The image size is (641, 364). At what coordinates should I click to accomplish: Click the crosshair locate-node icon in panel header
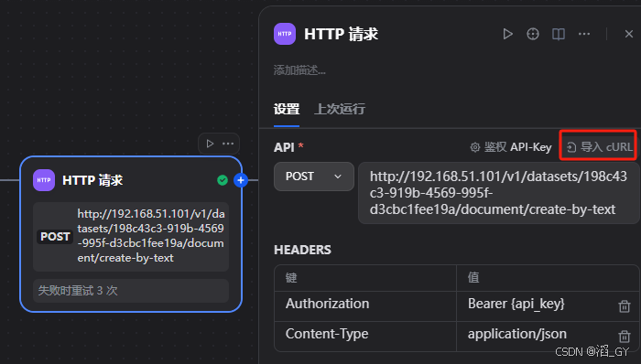(x=533, y=34)
